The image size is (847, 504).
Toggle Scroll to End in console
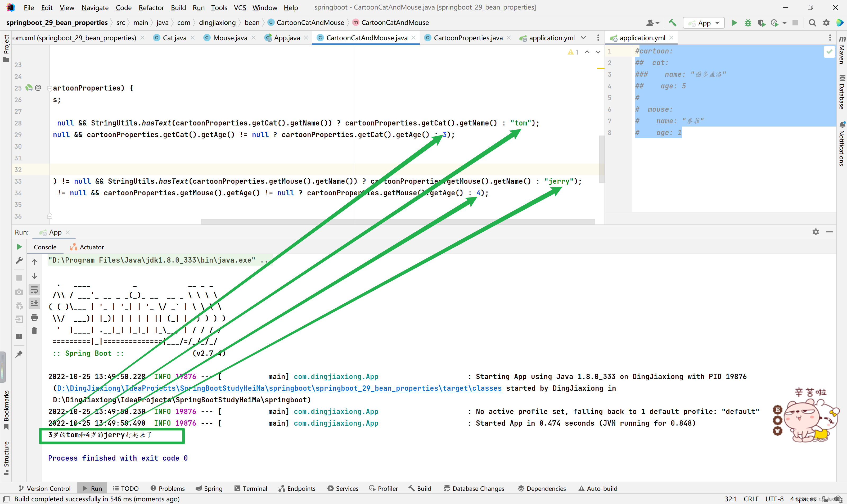pyautogui.click(x=34, y=303)
